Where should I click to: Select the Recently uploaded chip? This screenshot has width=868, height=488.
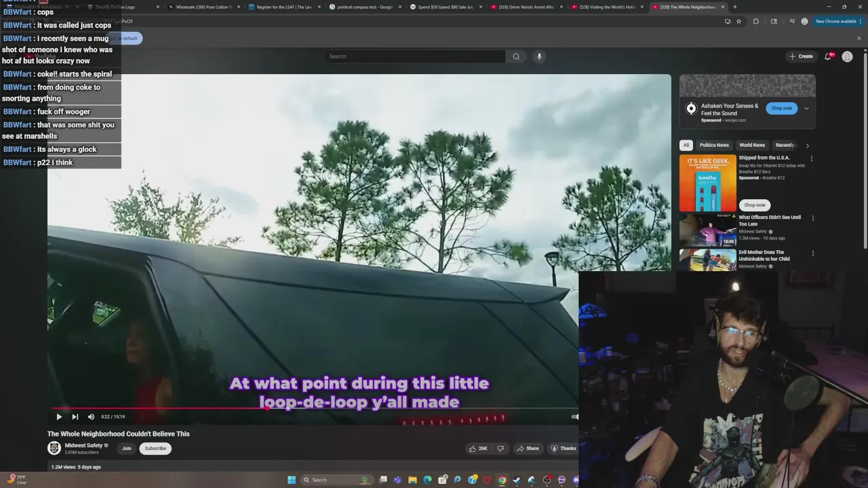pos(785,145)
